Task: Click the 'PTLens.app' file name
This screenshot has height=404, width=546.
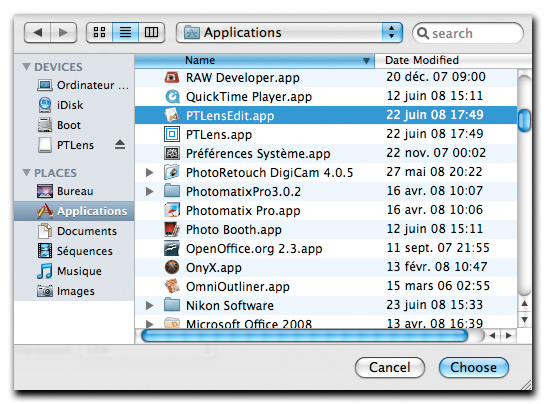Action: pos(219,135)
